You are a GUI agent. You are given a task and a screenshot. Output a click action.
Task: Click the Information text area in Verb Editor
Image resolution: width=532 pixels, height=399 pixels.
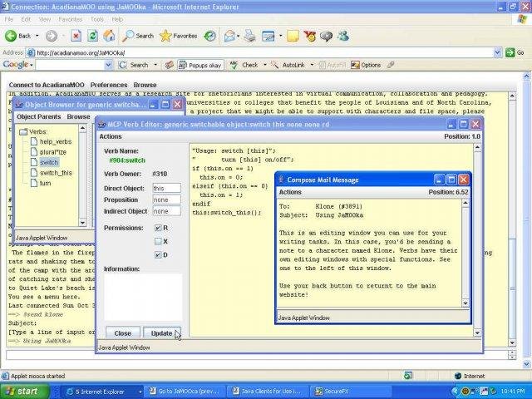click(143, 298)
